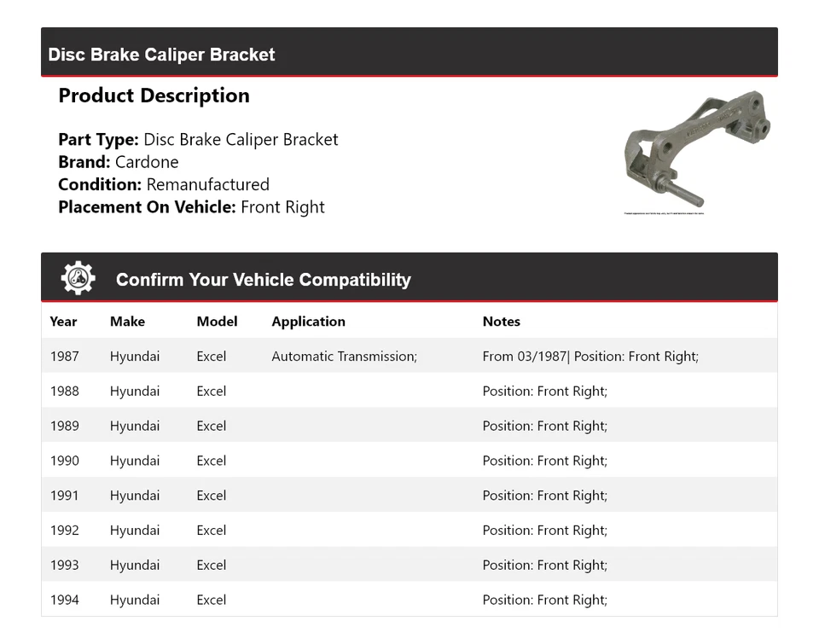Click the Application column header
819x644 pixels.
308,322
